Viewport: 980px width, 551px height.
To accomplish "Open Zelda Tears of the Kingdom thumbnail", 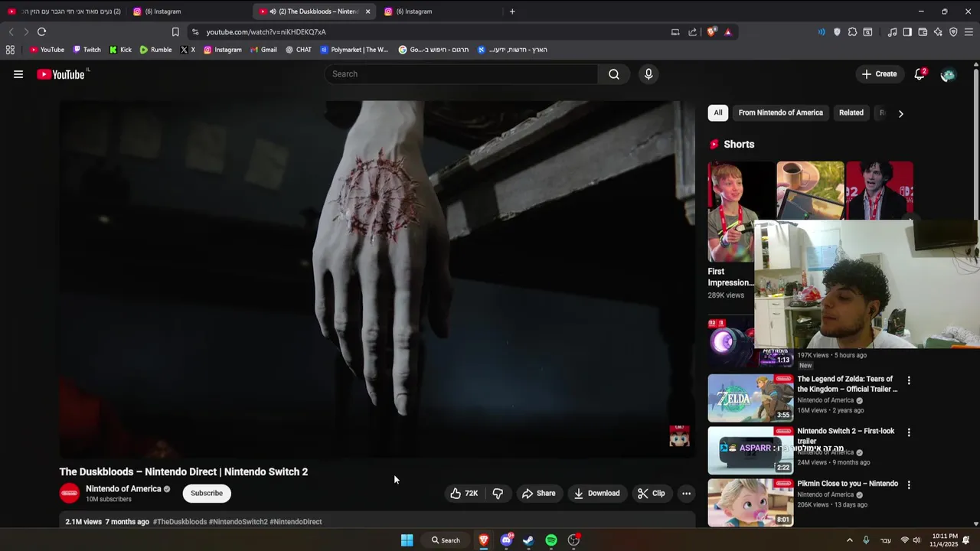I will point(750,398).
